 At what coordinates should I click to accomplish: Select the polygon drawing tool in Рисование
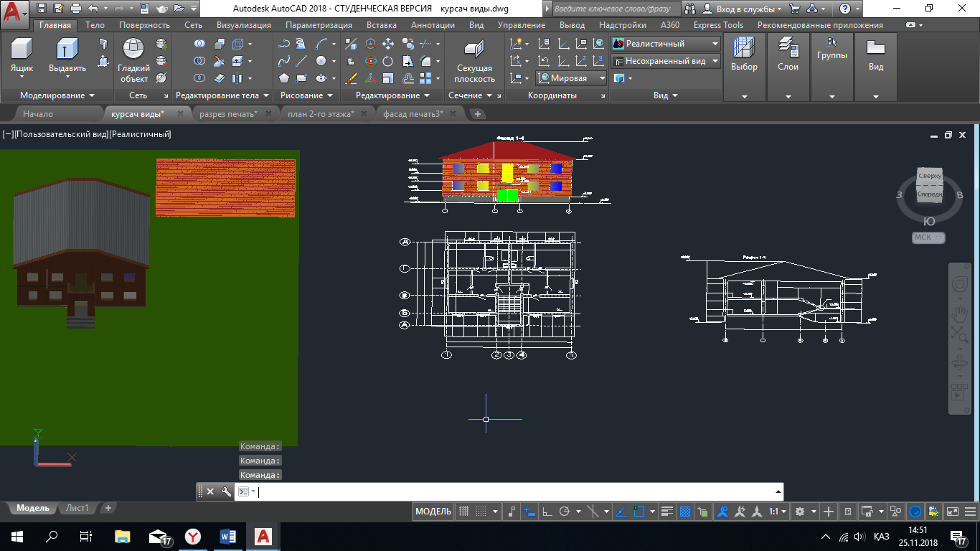pos(284,78)
